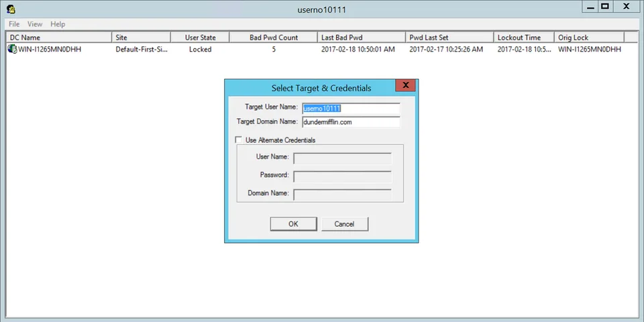The width and height of the screenshot is (644, 322).
Task: Sort by Site column header
Action: (x=141, y=38)
